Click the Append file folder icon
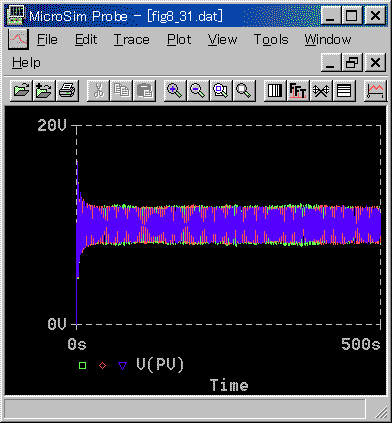This screenshot has width=392, height=423. [44, 90]
